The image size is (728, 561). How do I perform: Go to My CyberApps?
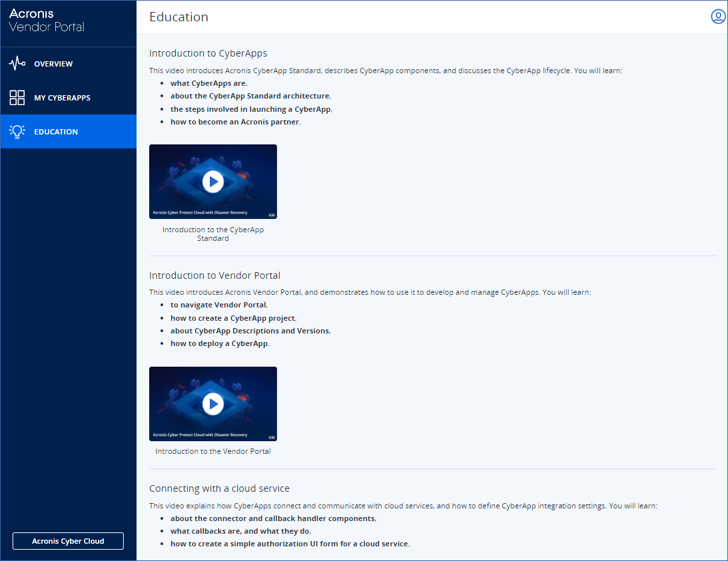[x=68, y=97]
